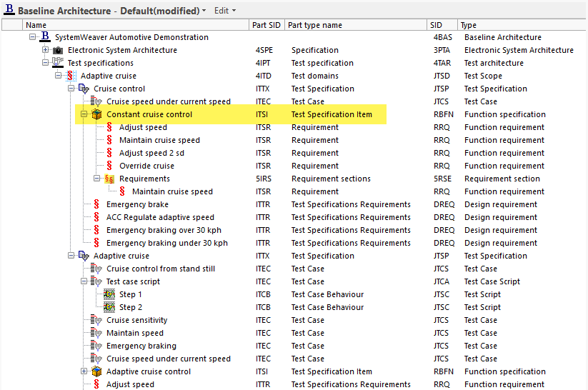
Task: Click the red section icon of Adaptive cruise 4ITD
Action: 70,76
